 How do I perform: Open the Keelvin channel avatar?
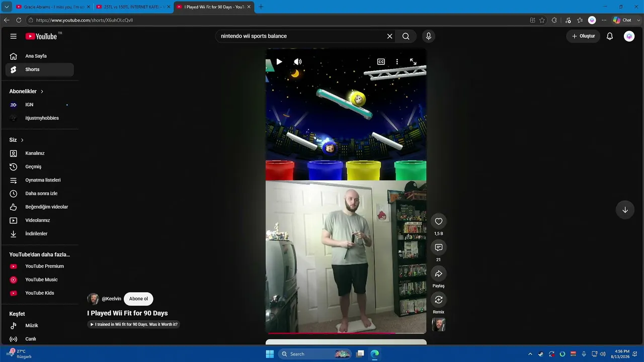click(x=93, y=299)
